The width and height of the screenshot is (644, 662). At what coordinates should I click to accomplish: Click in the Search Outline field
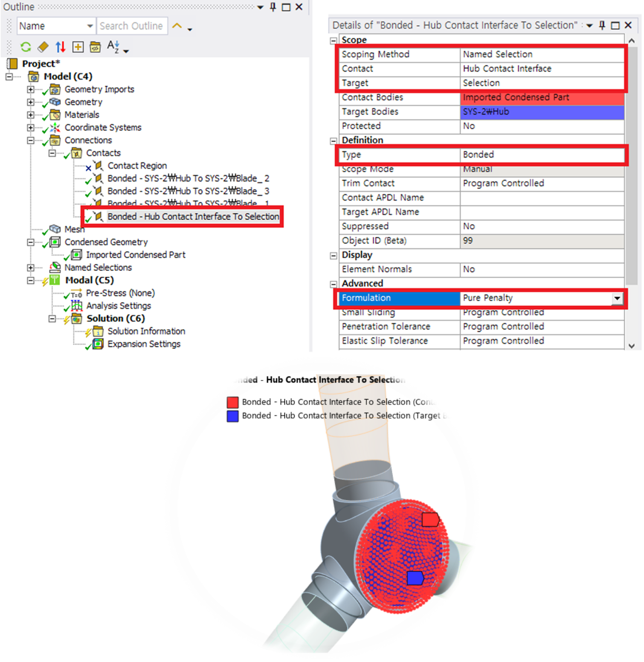point(131,26)
